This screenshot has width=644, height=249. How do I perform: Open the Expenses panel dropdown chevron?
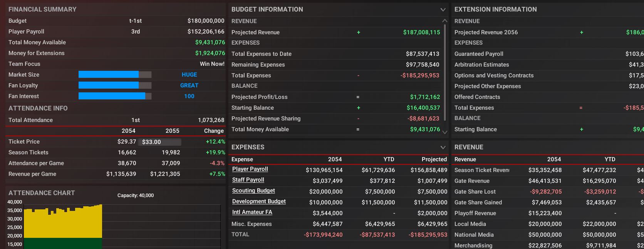pyautogui.click(x=443, y=147)
